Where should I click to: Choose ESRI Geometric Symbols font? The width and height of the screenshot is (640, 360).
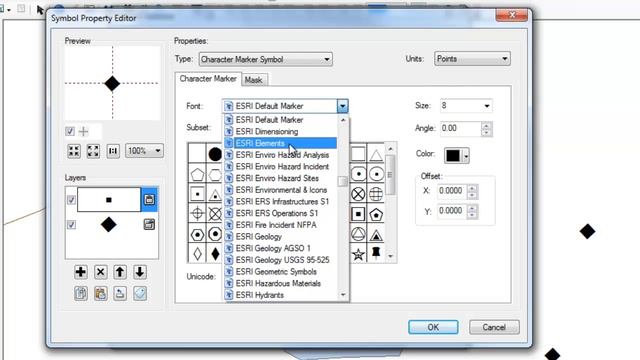pos(280,272)
